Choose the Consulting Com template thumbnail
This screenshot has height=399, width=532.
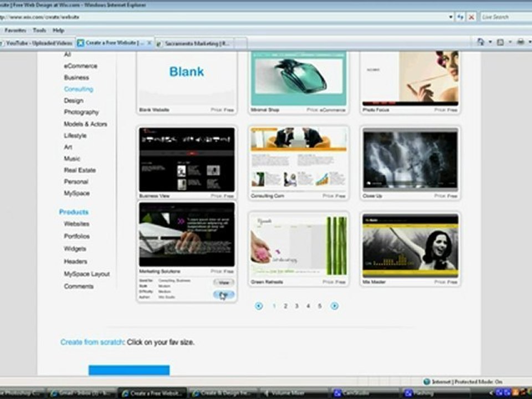pyautogui.click(x=298, y=160)
